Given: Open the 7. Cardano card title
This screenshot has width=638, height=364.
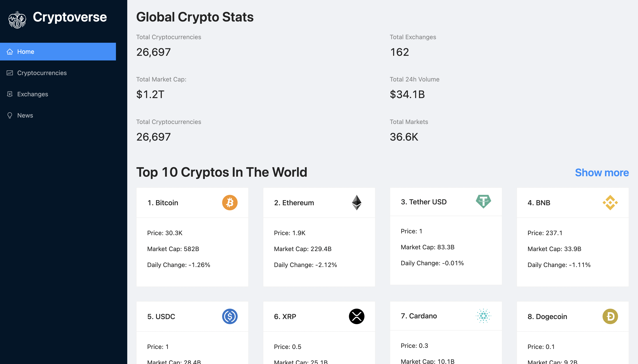Looking at the screenshot, I should pyautogui.click(x=419, y=316).
